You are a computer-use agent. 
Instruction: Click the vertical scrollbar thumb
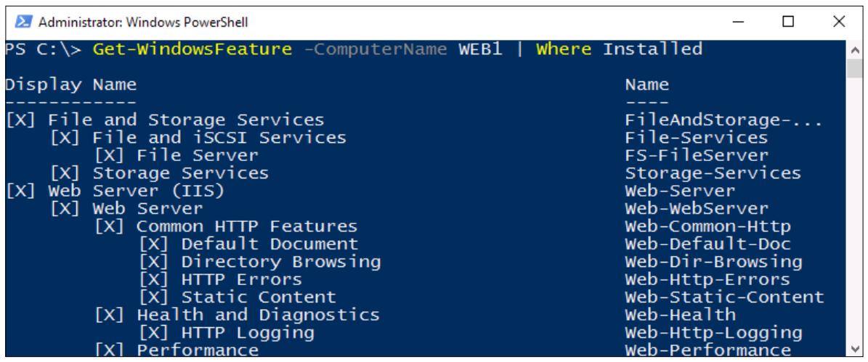pos(855,68)
